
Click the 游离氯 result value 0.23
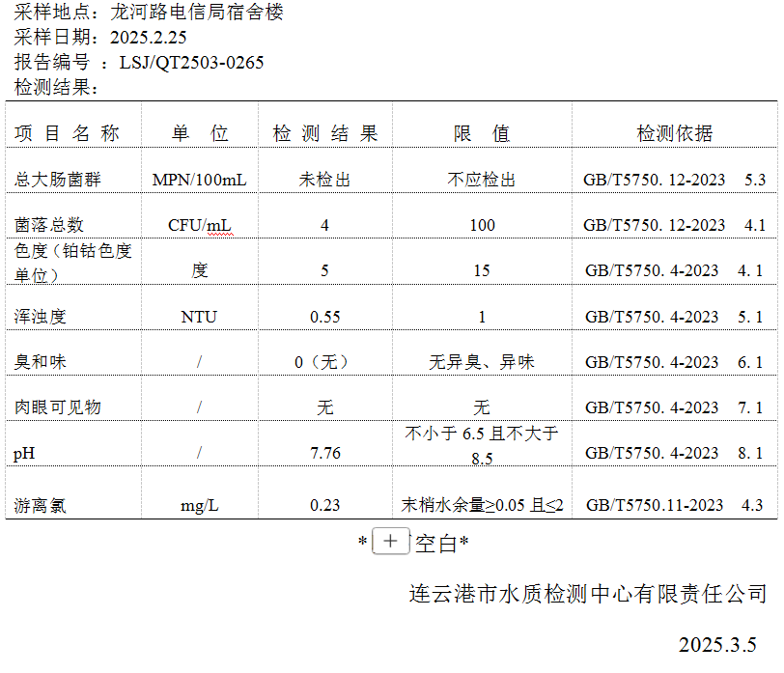click(325, 505)
